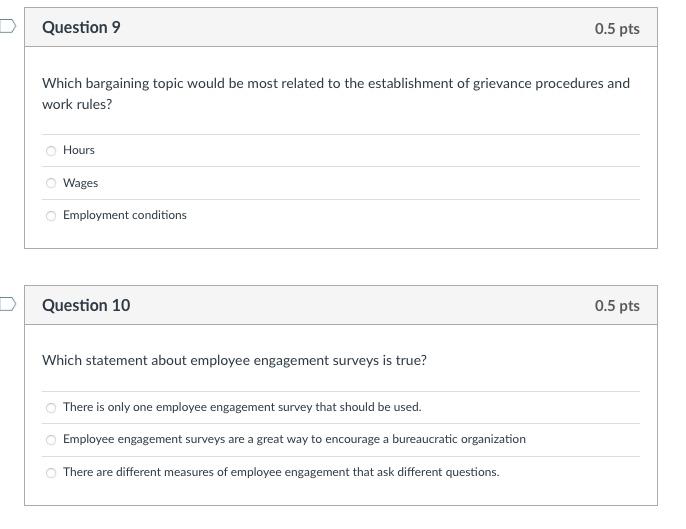
Task: Click the 'Employee engagement surveys are a great way' text
Action: tap(294, 439)
